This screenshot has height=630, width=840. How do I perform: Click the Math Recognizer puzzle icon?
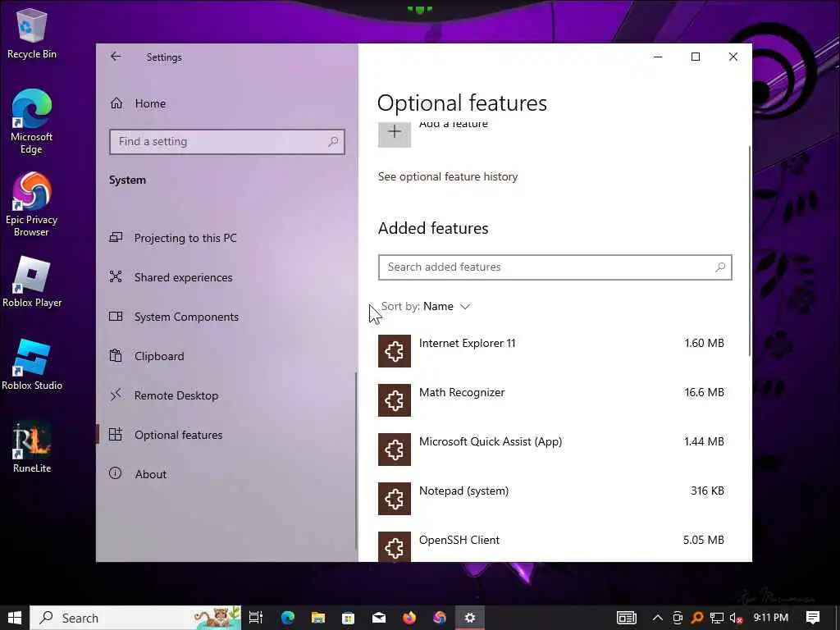(395, 400)
